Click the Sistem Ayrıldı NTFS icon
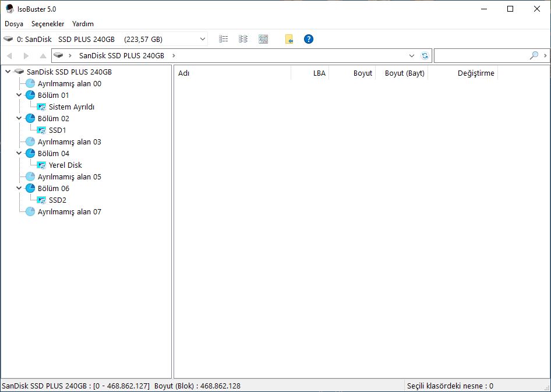This screenshot has width=551, height=392. pyautogui.click(x=41, y=107)
